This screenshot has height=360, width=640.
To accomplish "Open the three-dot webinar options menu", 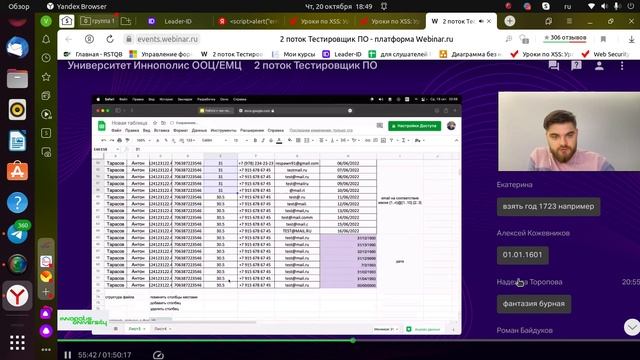I will point(622,65).
